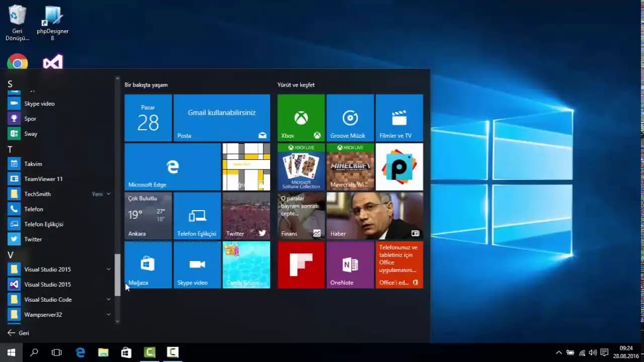Open Task View in the taskbar
Screen dimensions: 644x362
tap(57, 352)
